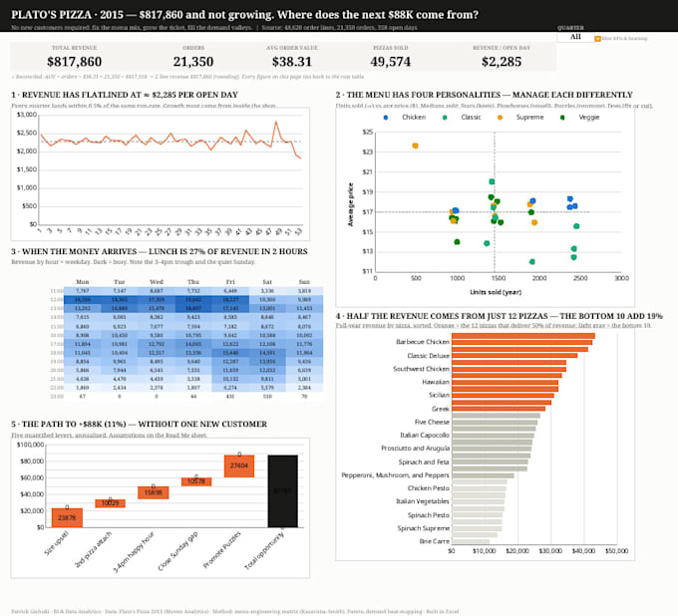Click the Close Sunday gap bar labeled 10578

pyautogui.click(x=196, y=481)
